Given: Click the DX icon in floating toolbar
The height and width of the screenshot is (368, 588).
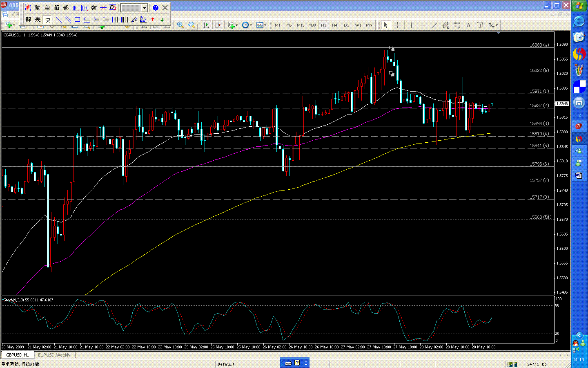Looking at the screenshot, I should pos(113,8).
